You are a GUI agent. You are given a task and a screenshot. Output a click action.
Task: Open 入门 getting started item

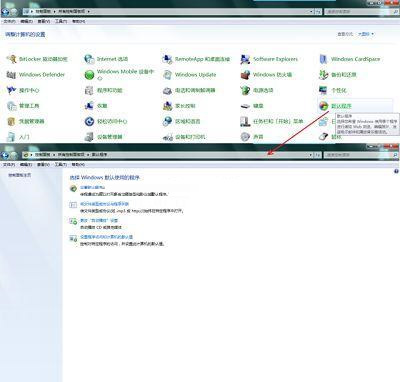pos(18,137)
